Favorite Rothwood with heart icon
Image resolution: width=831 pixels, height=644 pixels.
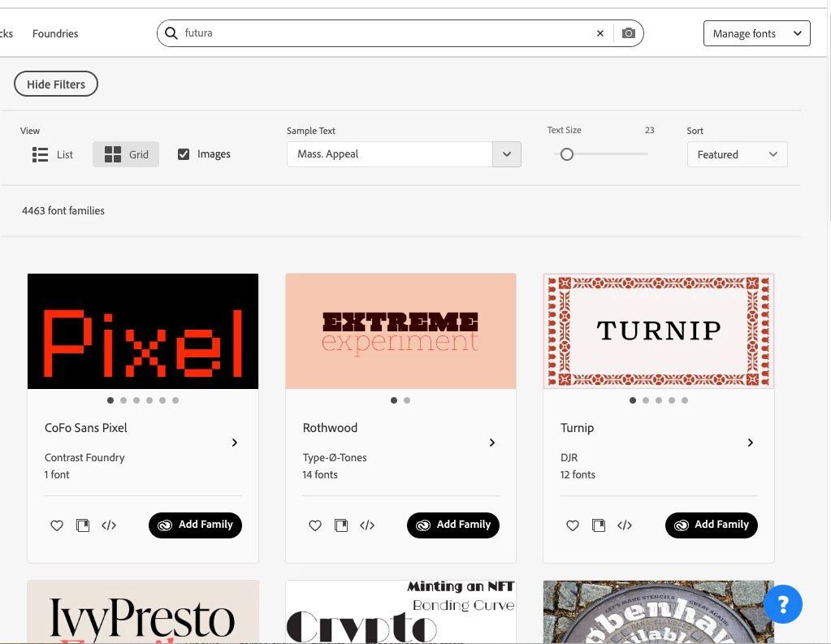[315, 525]
